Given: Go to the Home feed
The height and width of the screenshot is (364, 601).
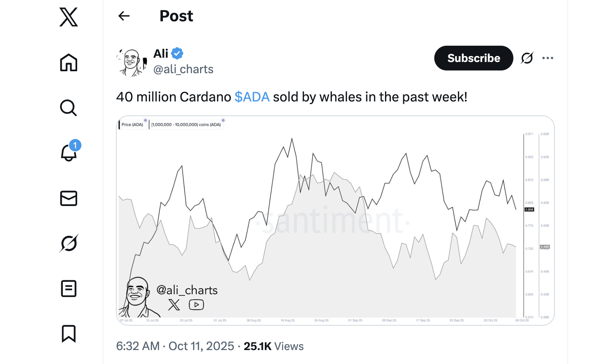Looking at the screenshot, I should [69, 62].
